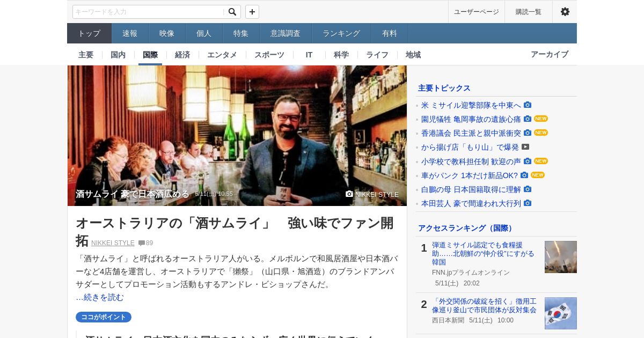
Task: Click camera icon beside 小学校で教科担任制 歓迎の声
Action: 528,161
